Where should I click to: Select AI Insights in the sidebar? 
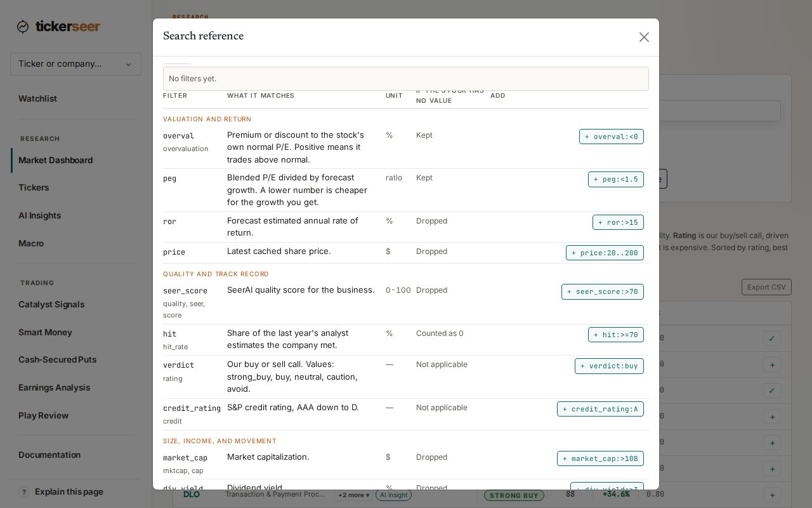[x=39, y=215]
